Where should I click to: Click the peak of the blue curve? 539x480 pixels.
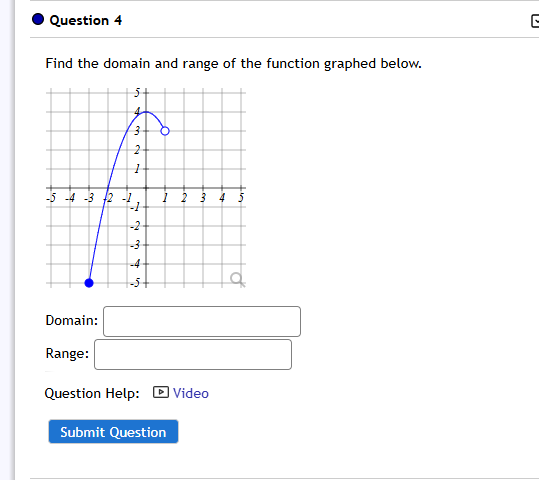tap(146, 112)
